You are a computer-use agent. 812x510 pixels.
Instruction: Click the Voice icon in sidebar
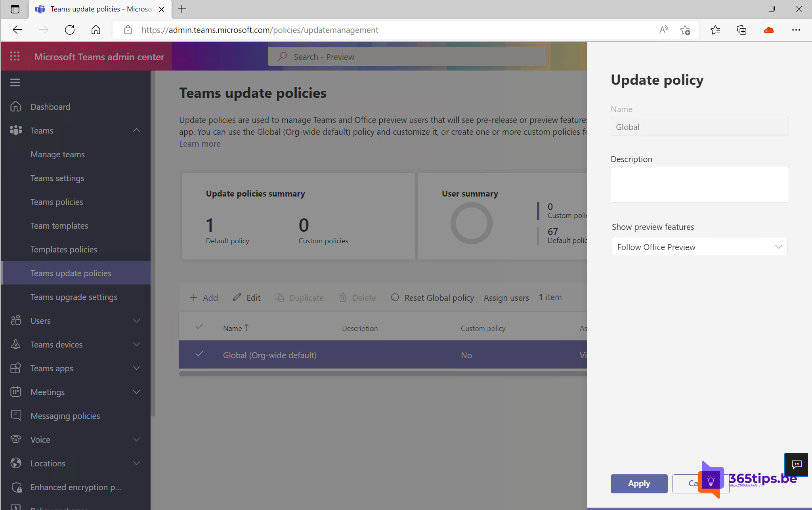point(16,439)
